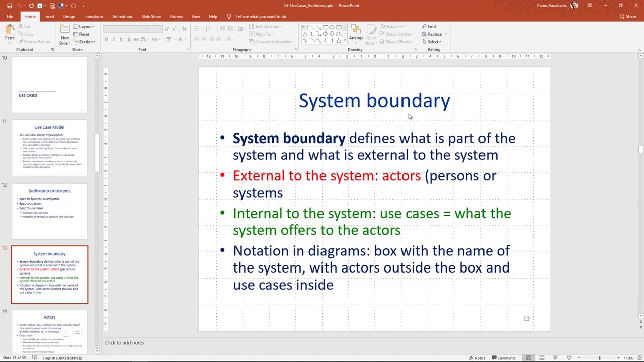Toggle Italic formatting

tap(113, 39)
